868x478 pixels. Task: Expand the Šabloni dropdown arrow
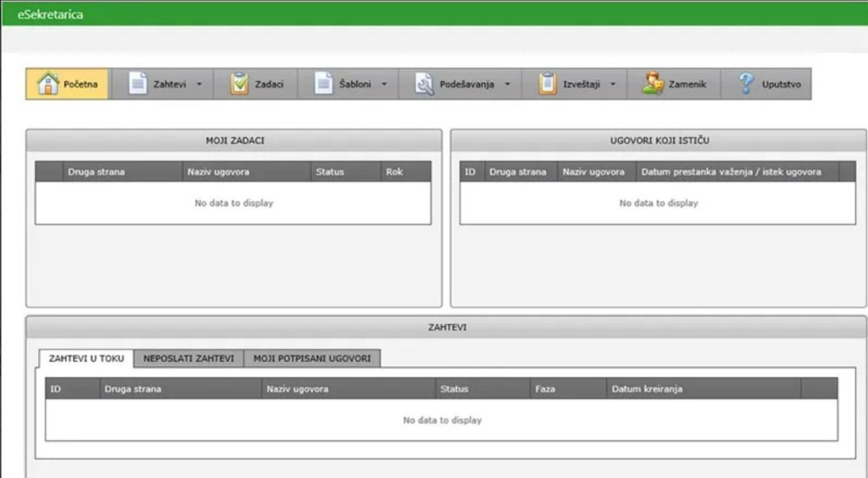384,85
